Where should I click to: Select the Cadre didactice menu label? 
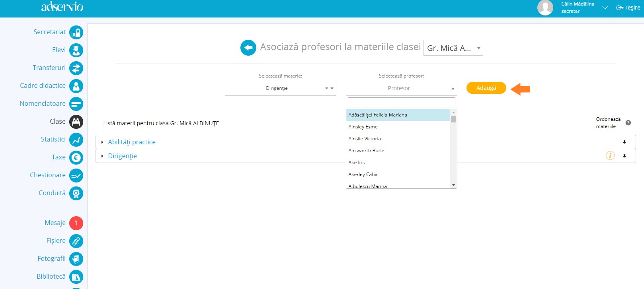(43, 85)
